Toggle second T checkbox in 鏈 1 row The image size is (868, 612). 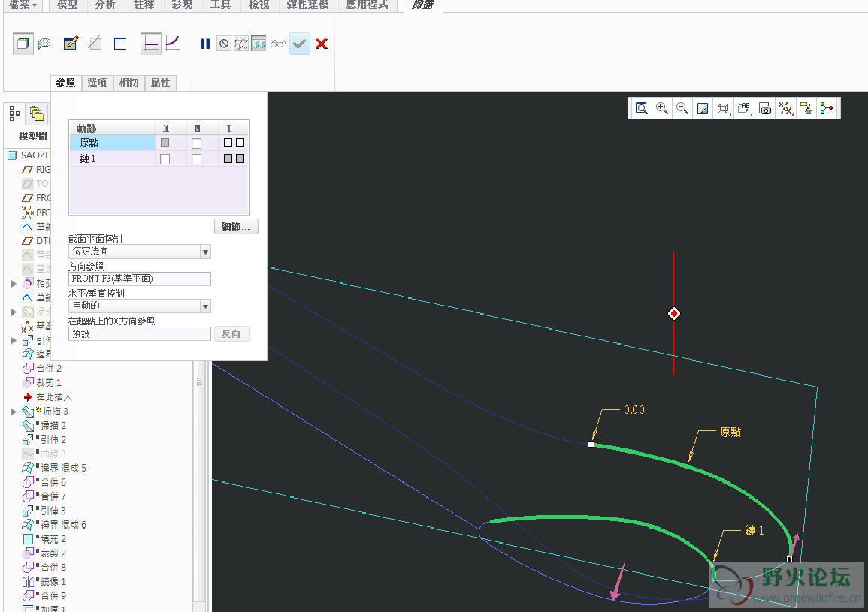[x=240, y=158]
